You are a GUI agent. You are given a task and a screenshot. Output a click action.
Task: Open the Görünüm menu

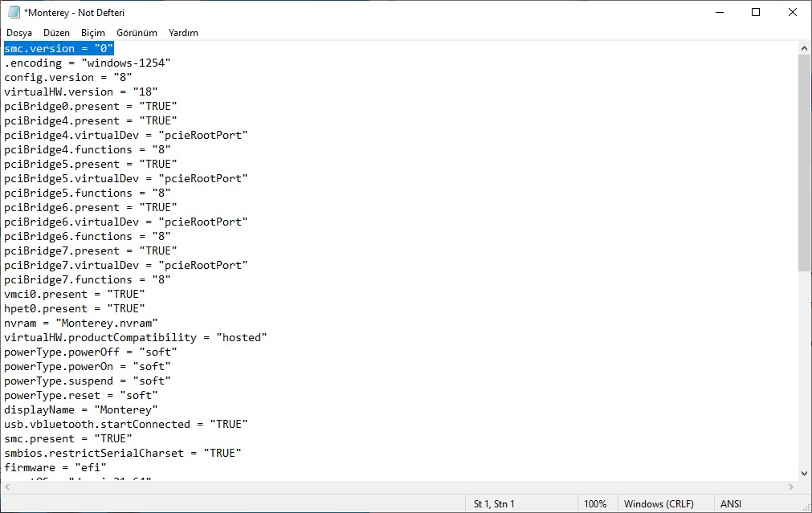[137, 33]
